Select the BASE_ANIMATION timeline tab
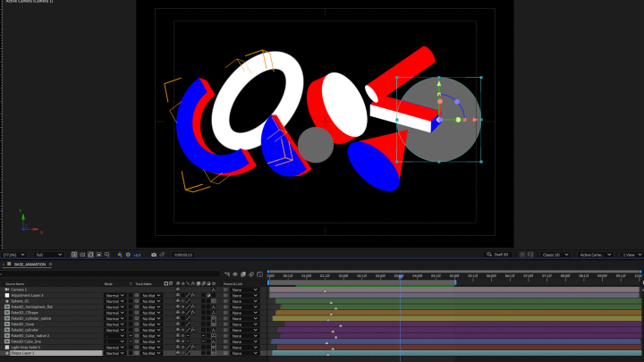 click(x=31, y=265)
